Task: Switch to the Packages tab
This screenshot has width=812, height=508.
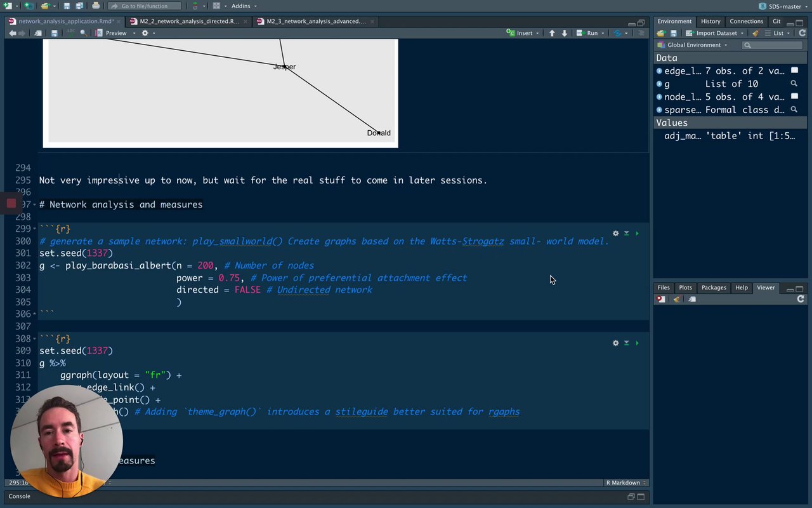Action: (714, 288)
